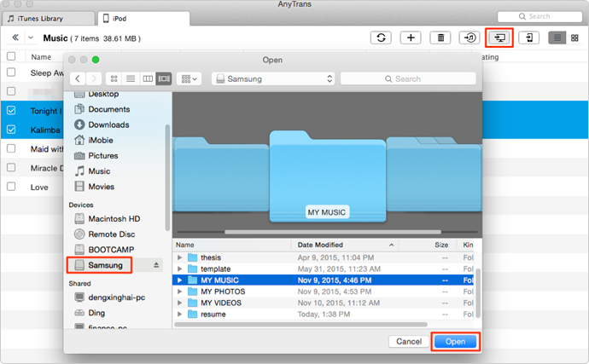Click the MY MUSIC cover flow folder
The height and width of the screenshot is (364, 589).
pos(328,176)
